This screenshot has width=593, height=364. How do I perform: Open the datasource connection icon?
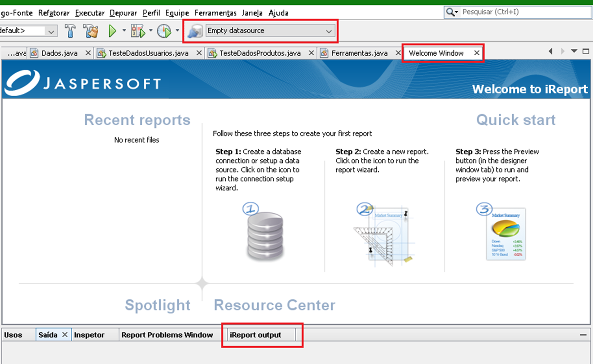[195, 31]
